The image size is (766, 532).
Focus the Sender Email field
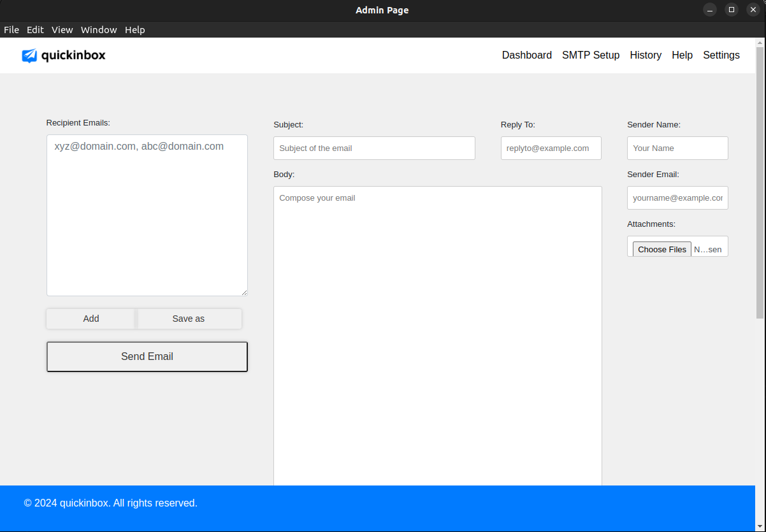(677, 198)
